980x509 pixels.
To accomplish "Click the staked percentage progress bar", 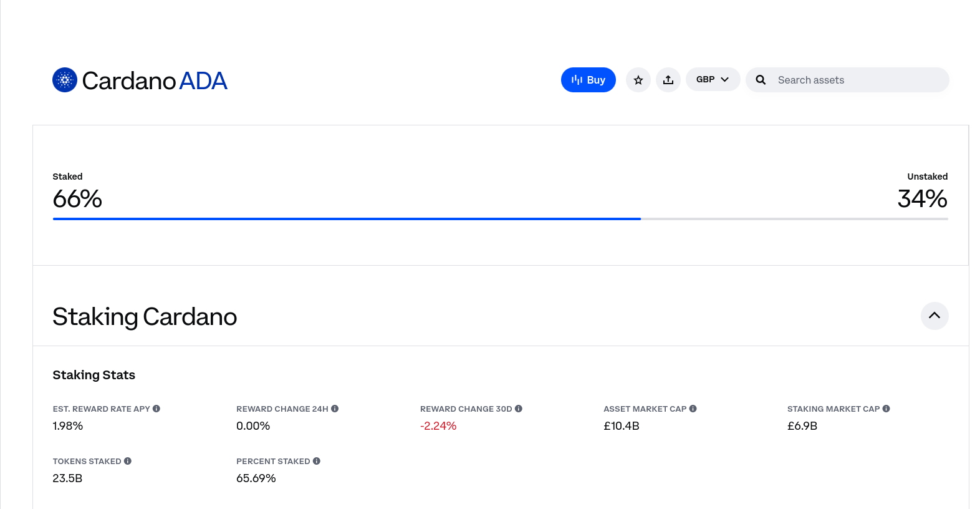I will 500,219.
